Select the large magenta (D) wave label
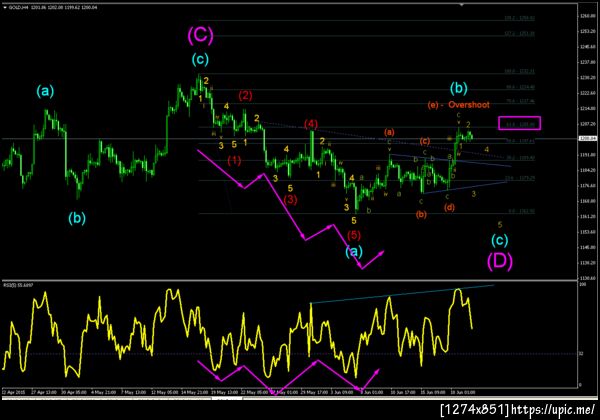 pos(499,261)
